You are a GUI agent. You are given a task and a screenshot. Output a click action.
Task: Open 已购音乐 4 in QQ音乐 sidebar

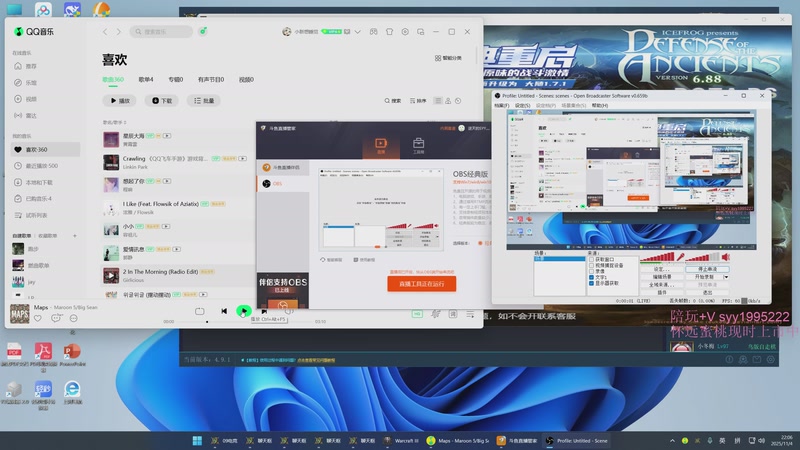(x=33, y=198)
